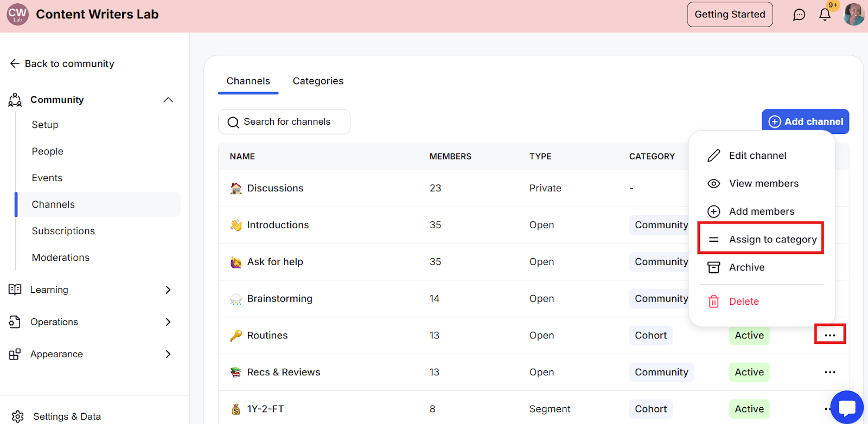Click the Settings & Data gear icon
Viewport: 868px width, 424px height.
click(x=18, y=416)
